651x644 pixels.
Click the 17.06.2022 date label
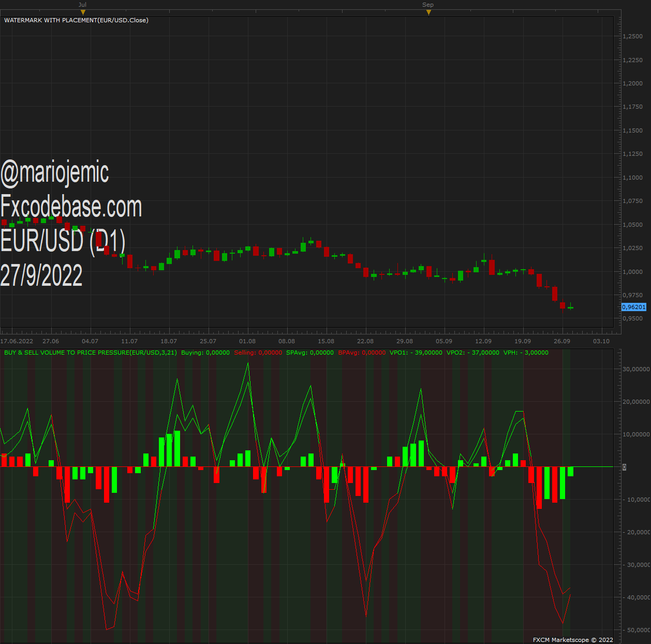click(x=17, y=341)
